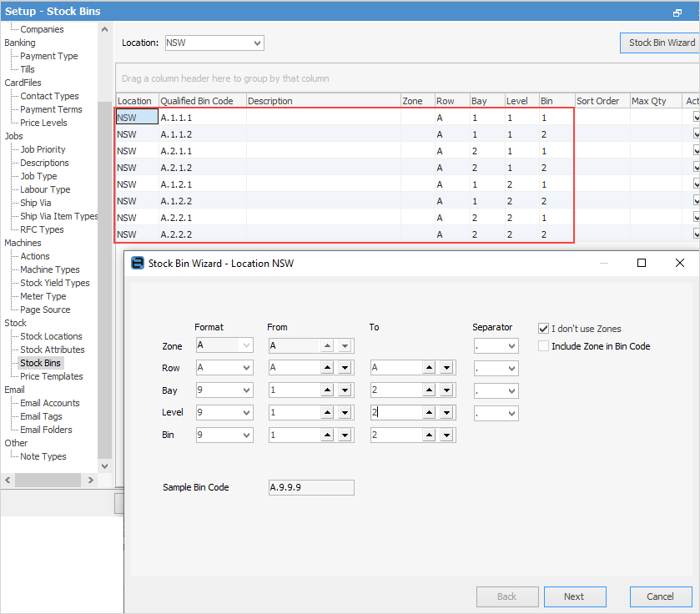Select Stock Locations in the setup tree

51,336
